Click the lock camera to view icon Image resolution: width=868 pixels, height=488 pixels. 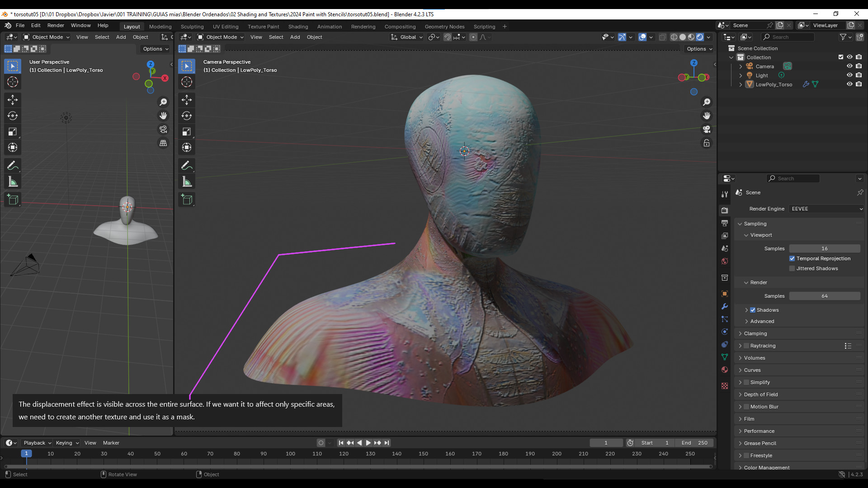707,143
